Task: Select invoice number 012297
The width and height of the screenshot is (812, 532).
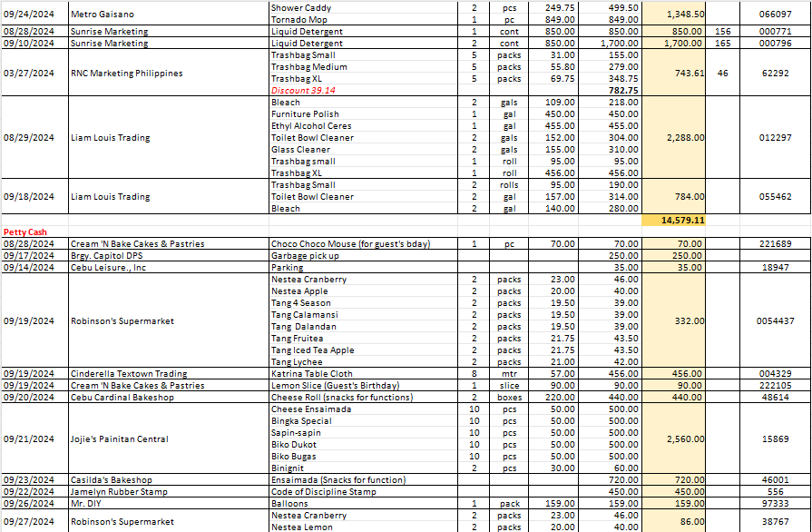Action: (775, 137)
